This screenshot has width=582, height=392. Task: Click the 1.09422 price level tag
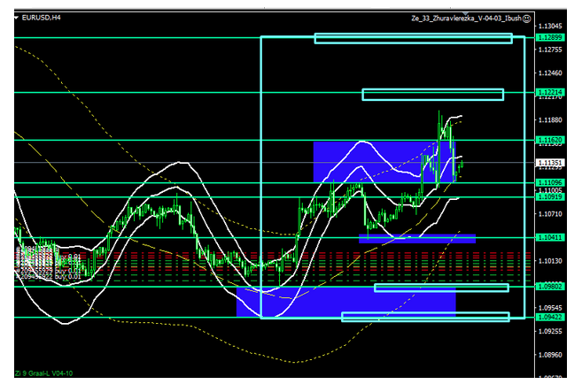550,316
